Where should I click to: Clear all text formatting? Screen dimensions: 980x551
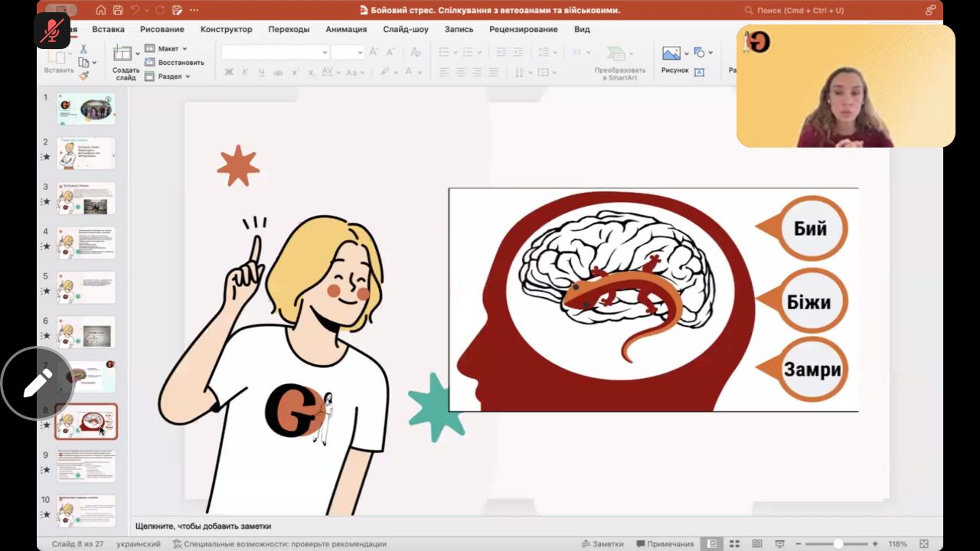tap(416, 52)
